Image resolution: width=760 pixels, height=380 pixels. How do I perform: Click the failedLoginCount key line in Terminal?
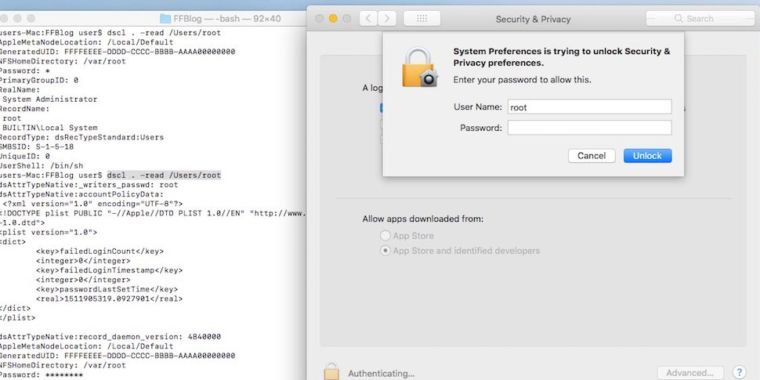pyautogui.click(x=100, y=251)
